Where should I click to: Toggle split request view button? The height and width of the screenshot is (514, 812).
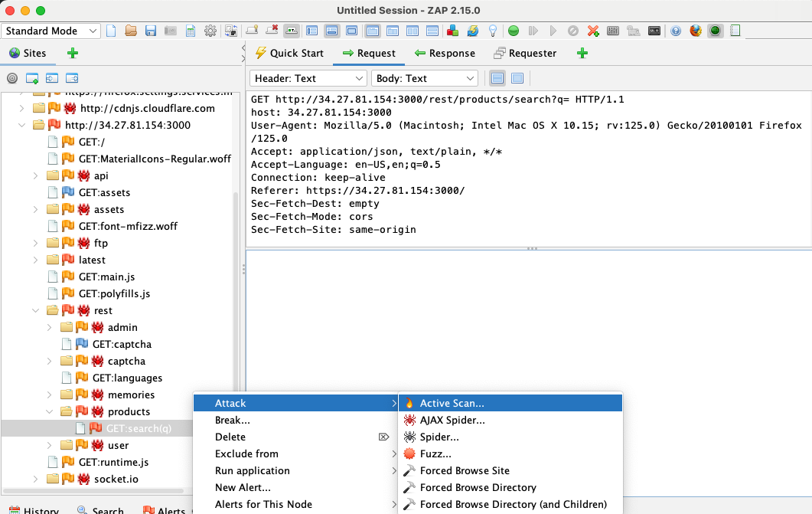pyautogui.click(x=497, y=78)
